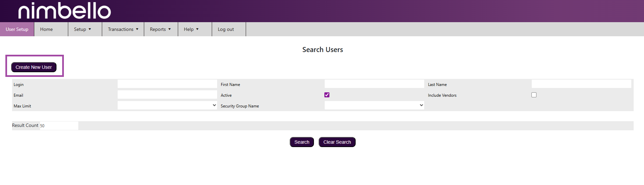Open the Help menu

[x=191, y=29]
